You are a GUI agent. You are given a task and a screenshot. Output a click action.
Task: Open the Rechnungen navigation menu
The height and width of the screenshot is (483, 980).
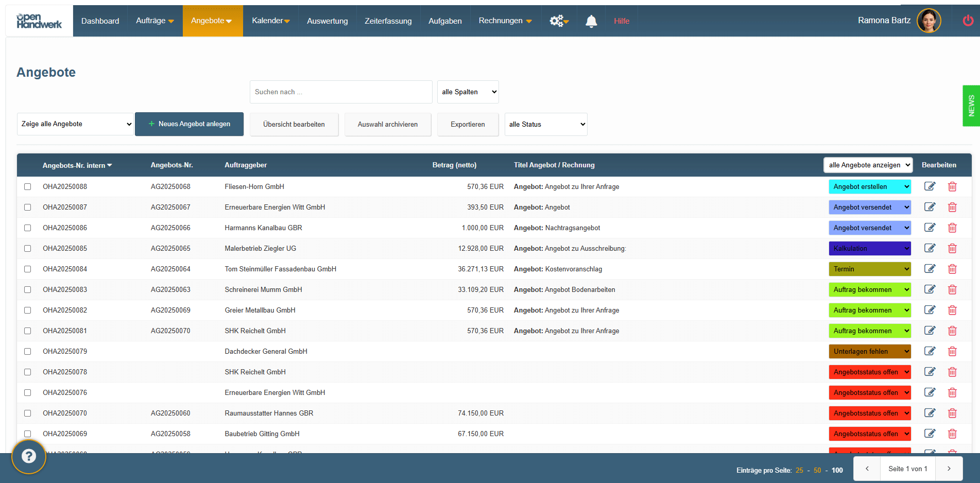coord(505,21)
